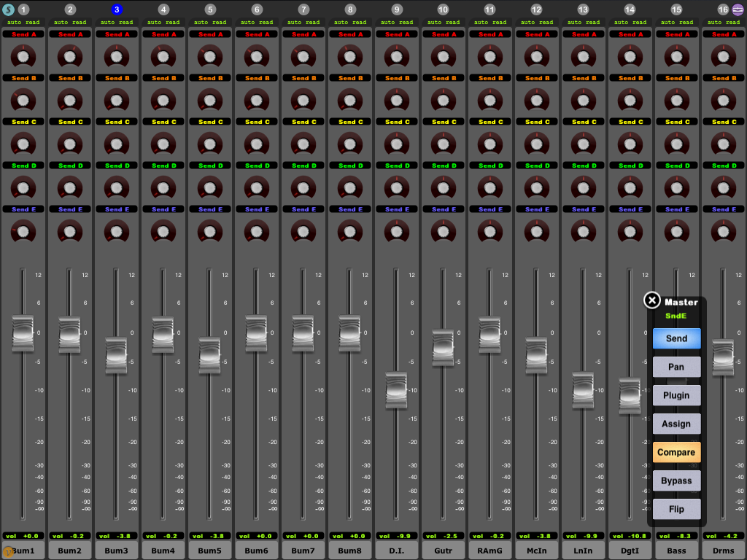Click the Send C knob on channel 12
747x560 pixels.
pyautogui.click(x=536, y=144)
